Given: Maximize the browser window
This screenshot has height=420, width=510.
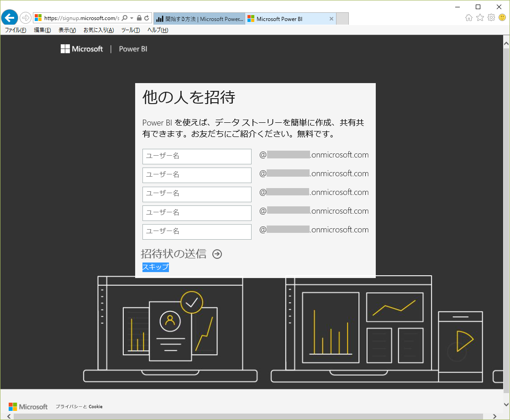Looking at the screenshot, I should pos(478,7).
